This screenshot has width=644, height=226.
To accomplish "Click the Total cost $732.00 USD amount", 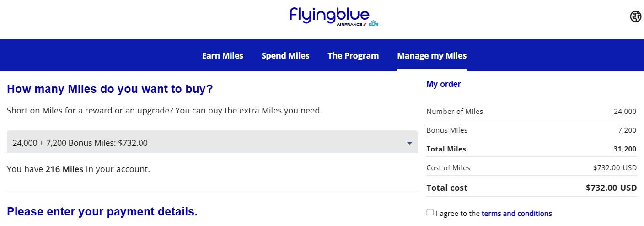I will [x=611, y=188].
